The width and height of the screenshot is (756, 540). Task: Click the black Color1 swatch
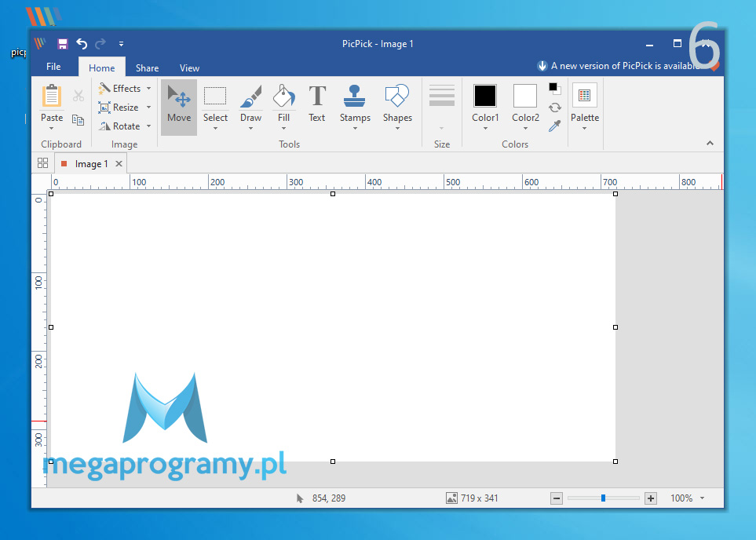(x=485, y=96)
